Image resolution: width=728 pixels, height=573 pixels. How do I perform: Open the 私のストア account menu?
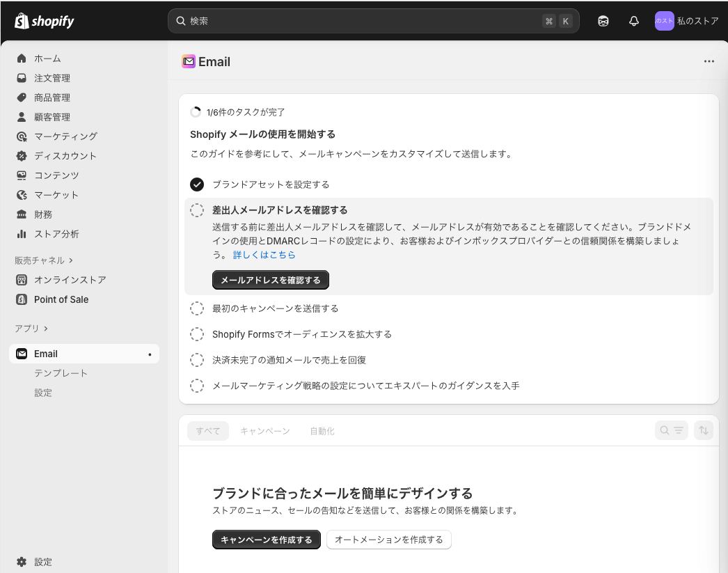click(x=687, y=21)
